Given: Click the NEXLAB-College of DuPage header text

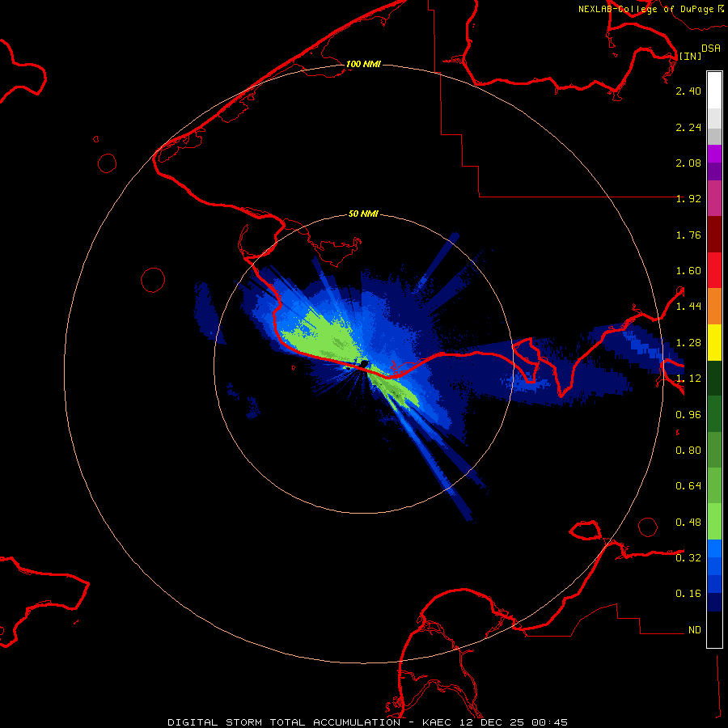Looking at the screenshot, I should (645, 9).
